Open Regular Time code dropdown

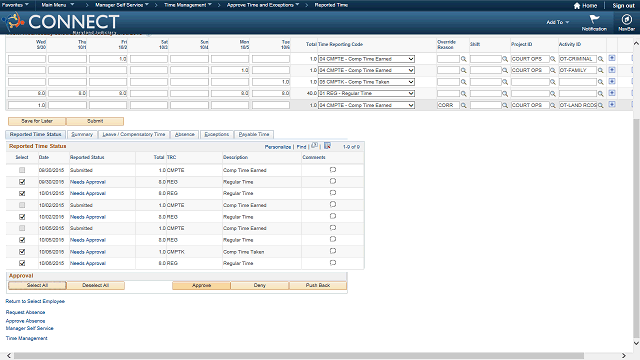point(366,93)
